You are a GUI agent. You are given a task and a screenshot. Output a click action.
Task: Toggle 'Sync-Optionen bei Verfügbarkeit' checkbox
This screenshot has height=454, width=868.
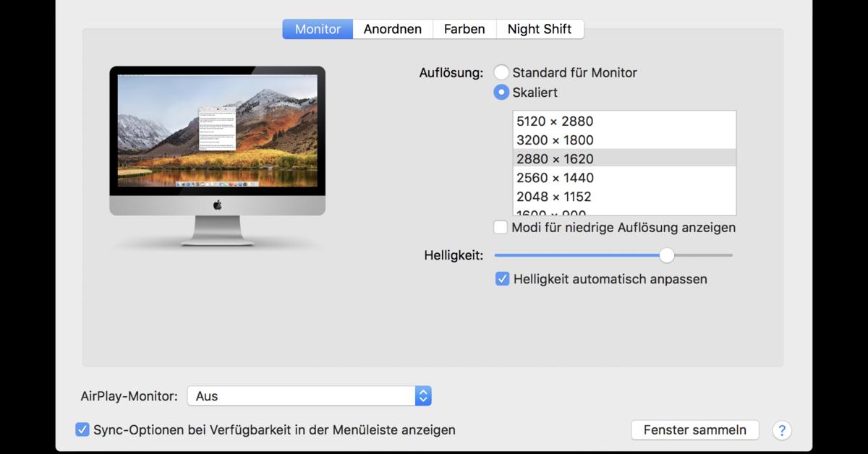pos(82,429)
